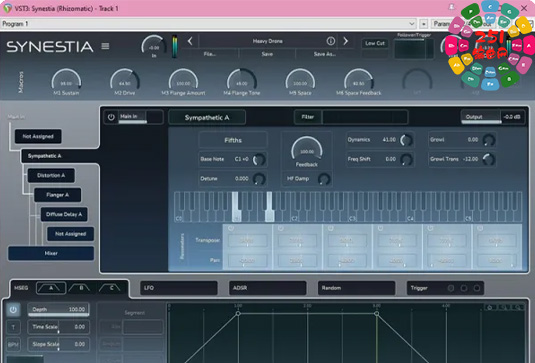Open the lower Not Assigned slot
The height and width of the screenshot is (363, 535).
pyautogui.click(x=70, y=234)
